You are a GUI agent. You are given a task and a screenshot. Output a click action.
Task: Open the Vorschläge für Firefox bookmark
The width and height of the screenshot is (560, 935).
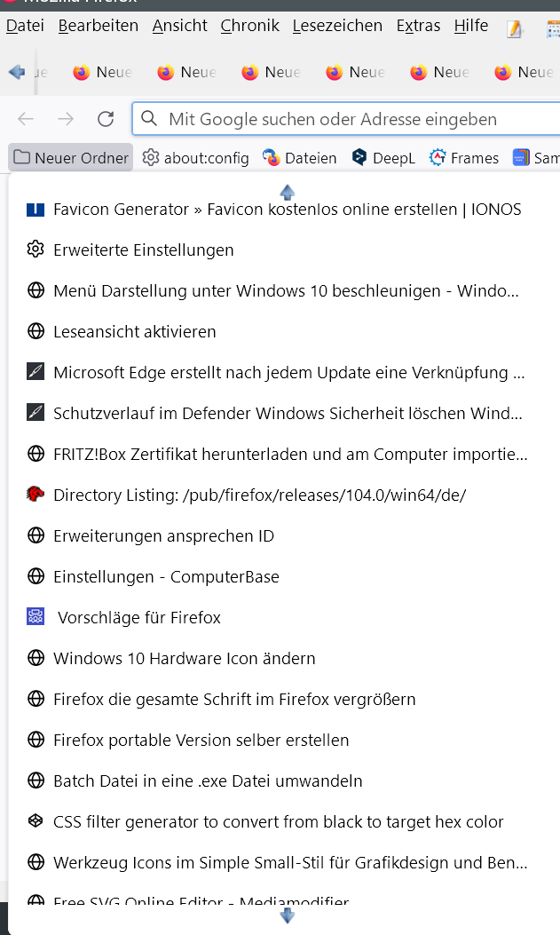coord(138,618)
